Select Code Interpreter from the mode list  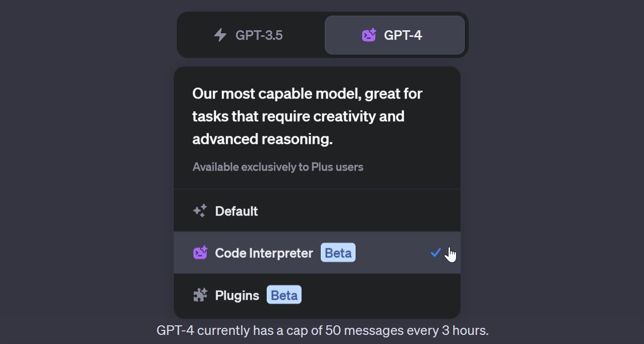[264, 253]
